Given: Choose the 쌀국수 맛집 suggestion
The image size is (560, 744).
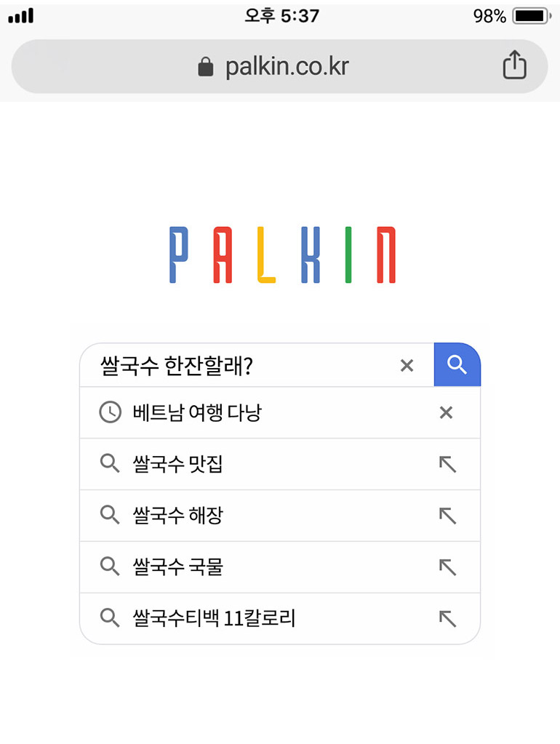Looking at the screenshot, I should click(x=178, y=464).
